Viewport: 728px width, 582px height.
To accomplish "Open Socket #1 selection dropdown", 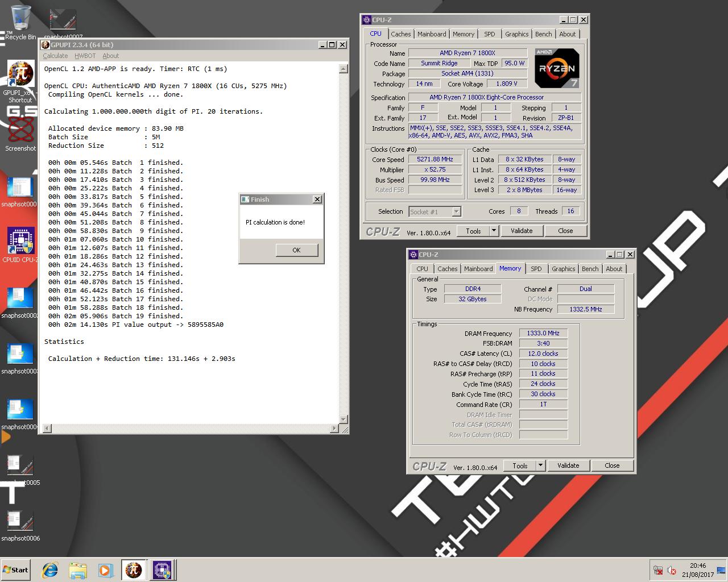I will 456,211.
